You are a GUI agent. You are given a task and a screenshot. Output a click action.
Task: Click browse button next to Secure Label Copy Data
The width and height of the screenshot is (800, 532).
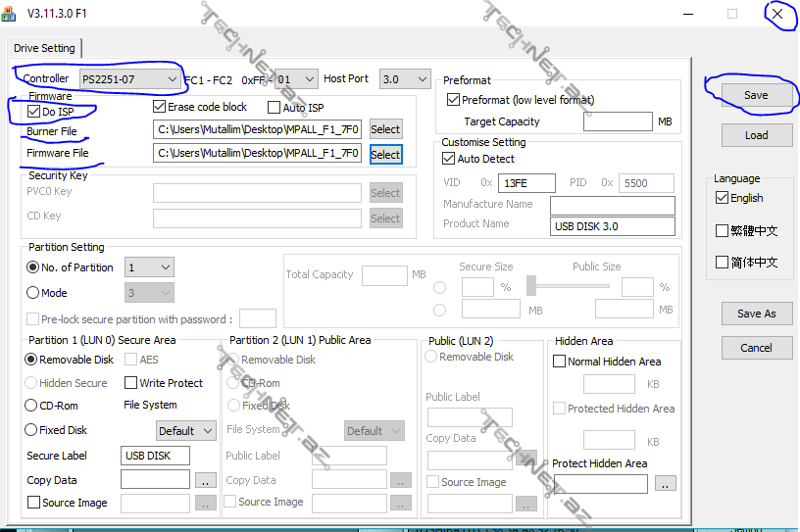(205, 480)
